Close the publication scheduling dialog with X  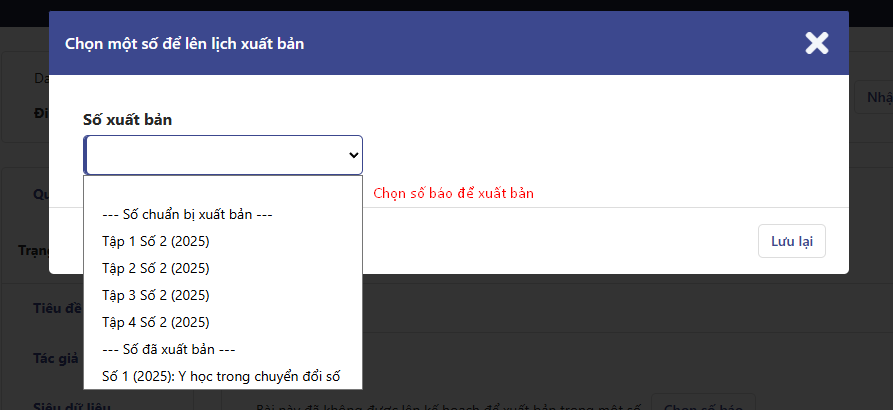point(817,43)
